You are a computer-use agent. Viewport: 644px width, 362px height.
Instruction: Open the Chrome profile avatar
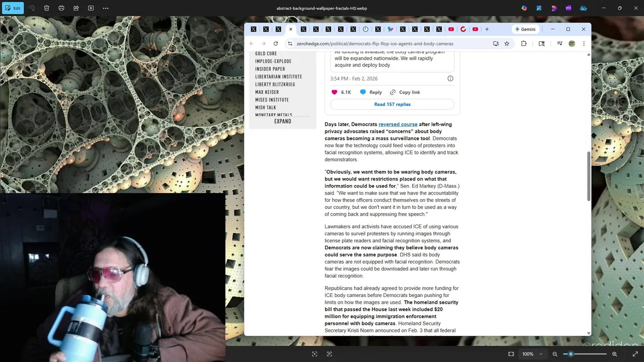(x=572, y=44)
